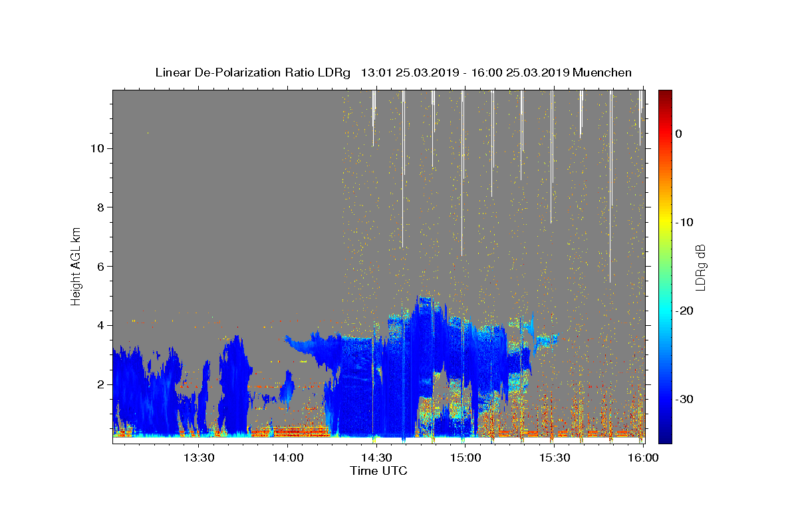Click the "LDRg dB" colorbar label
This screenshot has width=798, height=532.
[x=700, y=267]
